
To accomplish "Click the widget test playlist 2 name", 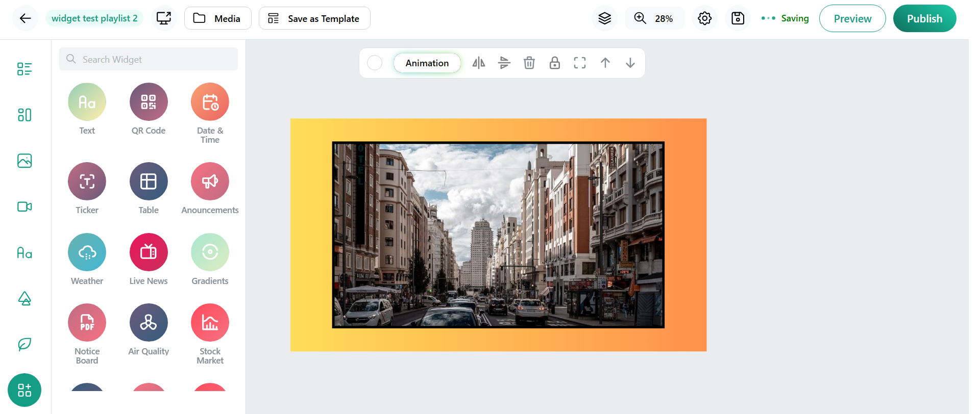I will coord(94,18).
